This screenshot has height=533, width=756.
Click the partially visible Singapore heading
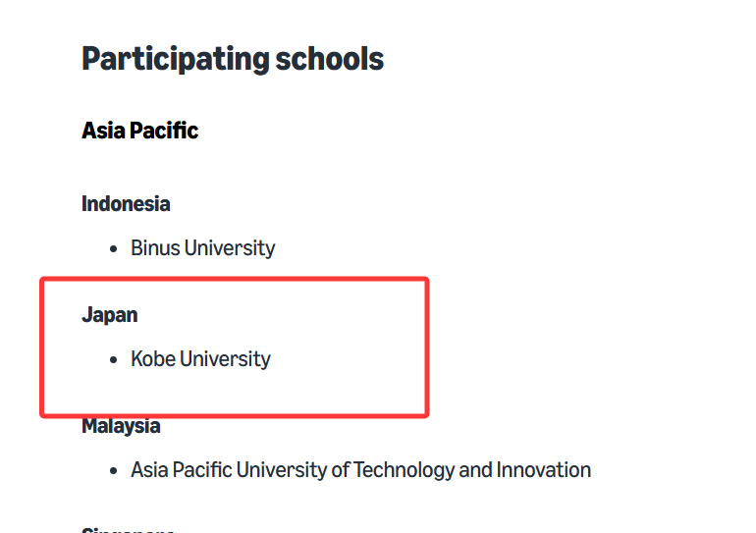[x=128, y=530]
